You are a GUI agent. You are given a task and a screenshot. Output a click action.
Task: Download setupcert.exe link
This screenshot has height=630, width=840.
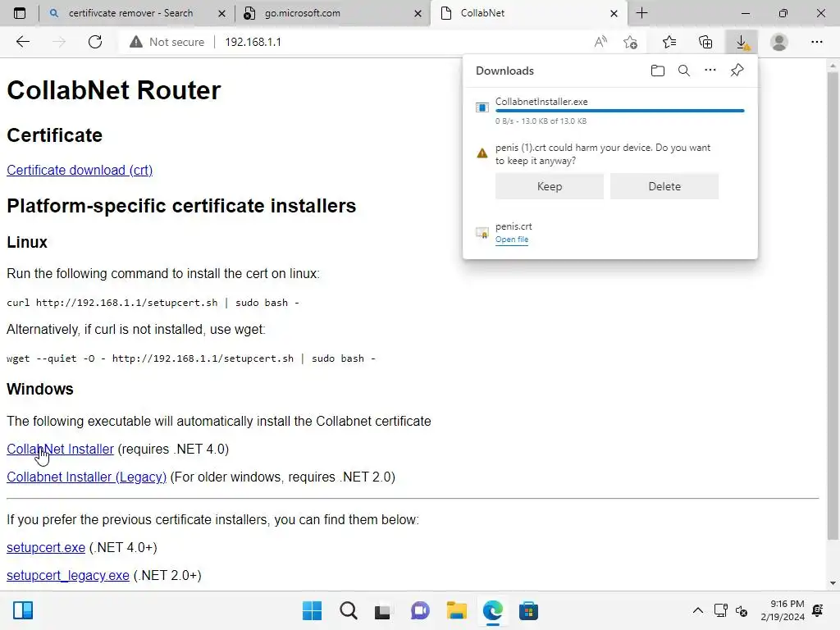pyautogui.click(x=46, y=547)
